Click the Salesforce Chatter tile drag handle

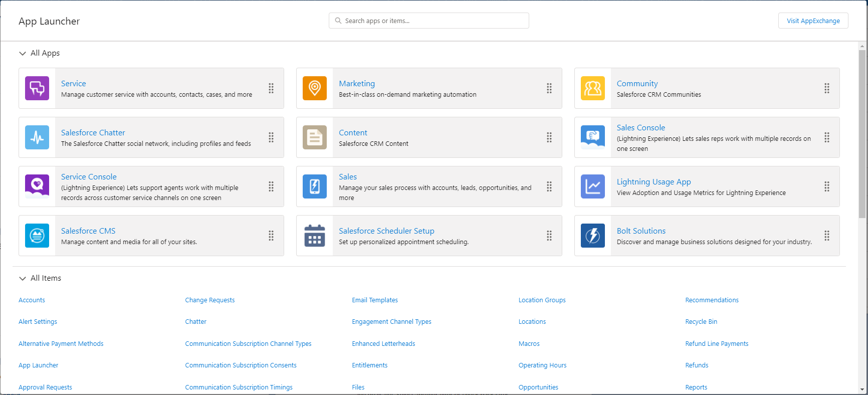(x=271, y=137)
